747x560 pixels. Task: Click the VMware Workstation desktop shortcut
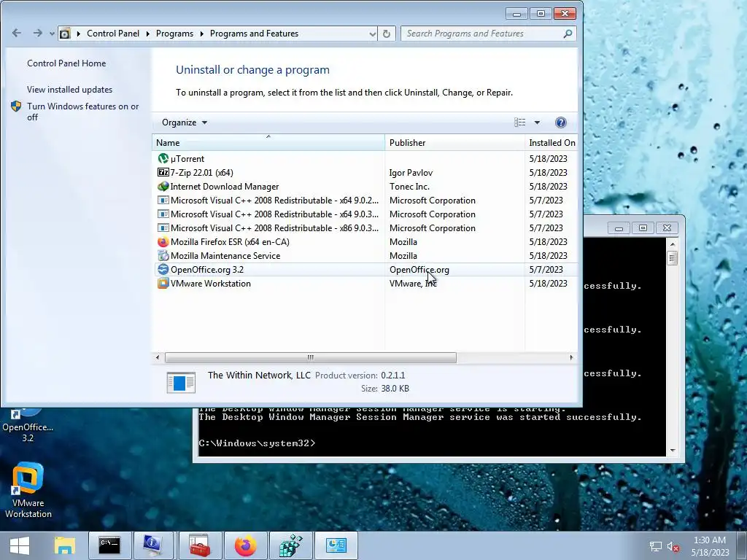28,491
